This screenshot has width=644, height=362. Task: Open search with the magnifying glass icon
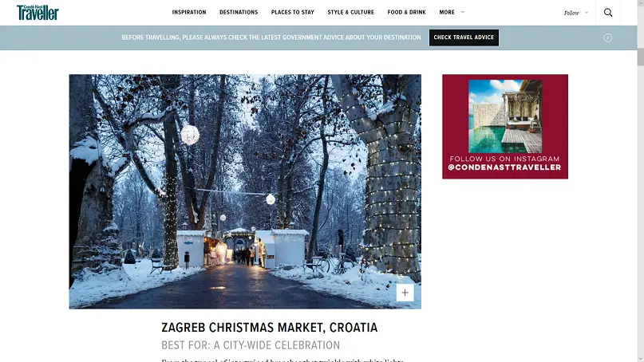(x=608, y=13)
